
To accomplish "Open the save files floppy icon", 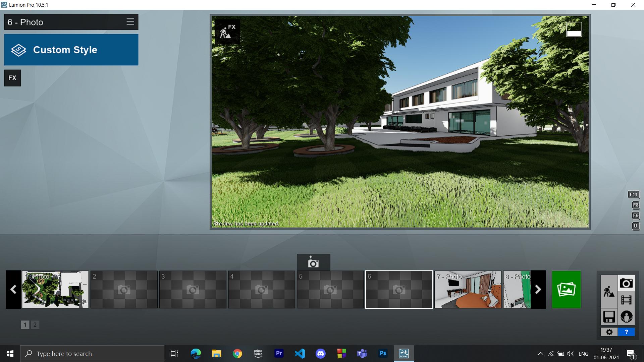I will pyautogui.click(x=609, y=316).
